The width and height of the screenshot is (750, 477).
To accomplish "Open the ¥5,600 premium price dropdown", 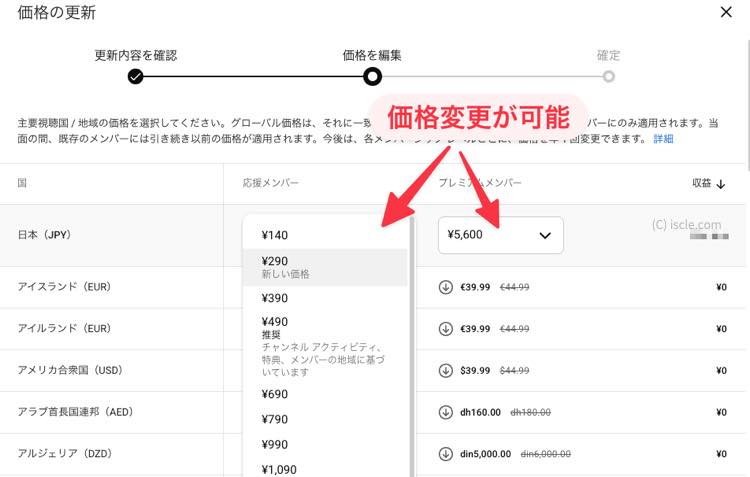I will tap(500, 235).
